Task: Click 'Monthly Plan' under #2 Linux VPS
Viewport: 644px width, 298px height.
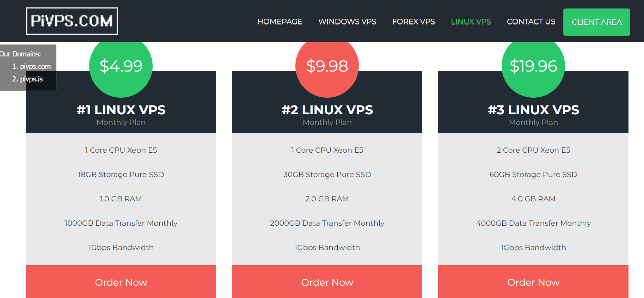Action: coord(327,122)
